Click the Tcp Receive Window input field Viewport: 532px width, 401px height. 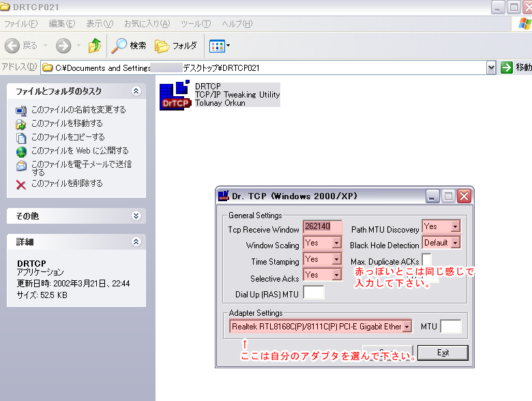[x=323, y=226]
